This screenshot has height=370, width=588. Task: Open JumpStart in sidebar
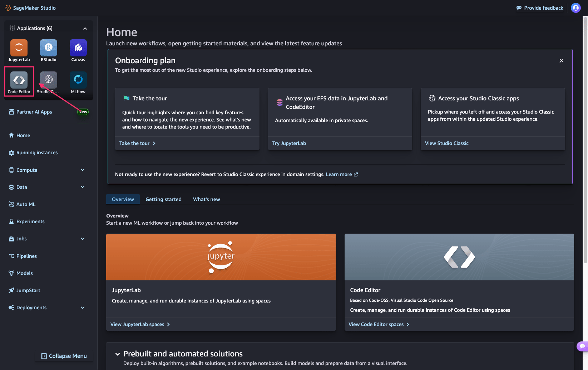coord(25,290)
